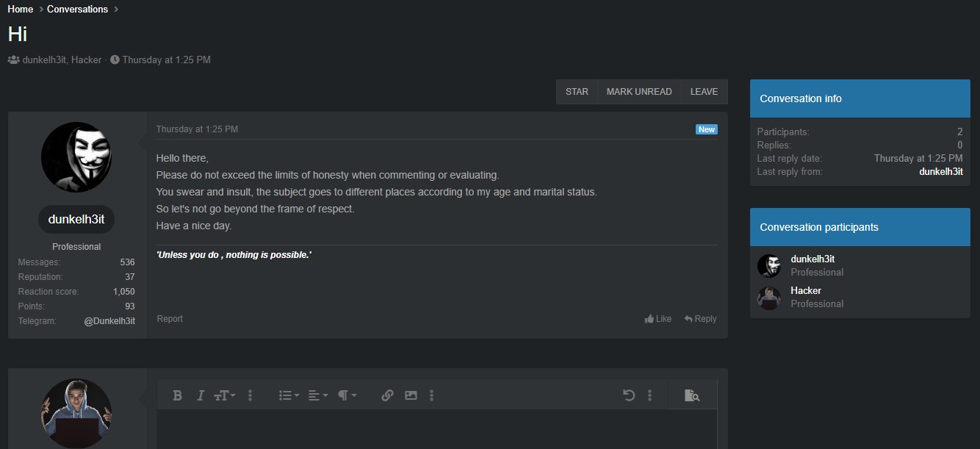Insert an image into the reply
This screenshot has width=980, height=449.
pyautogui.click(x=411, y=395)
